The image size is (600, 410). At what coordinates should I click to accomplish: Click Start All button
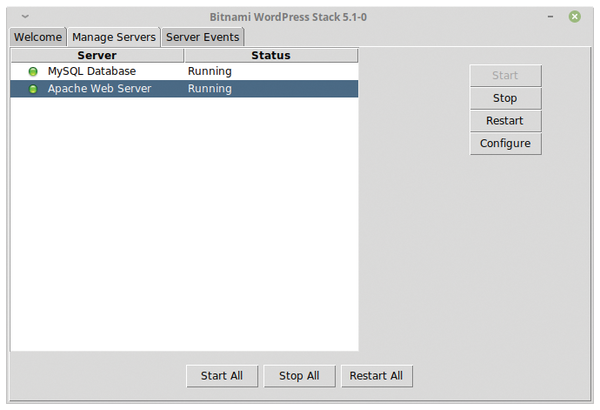(222, 376)
